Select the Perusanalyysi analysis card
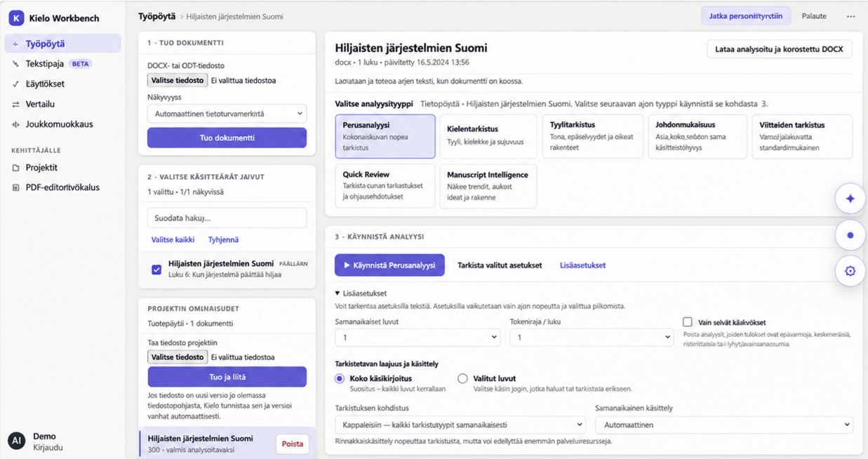Image resolution: width=868 pixels, height=459 pixels. point(385,136)
